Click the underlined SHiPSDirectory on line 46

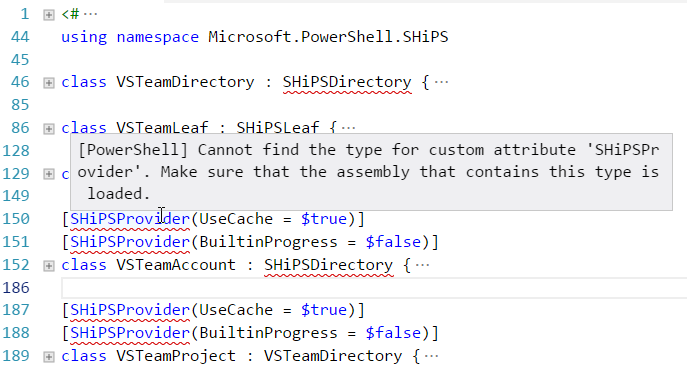coord(347,82)
